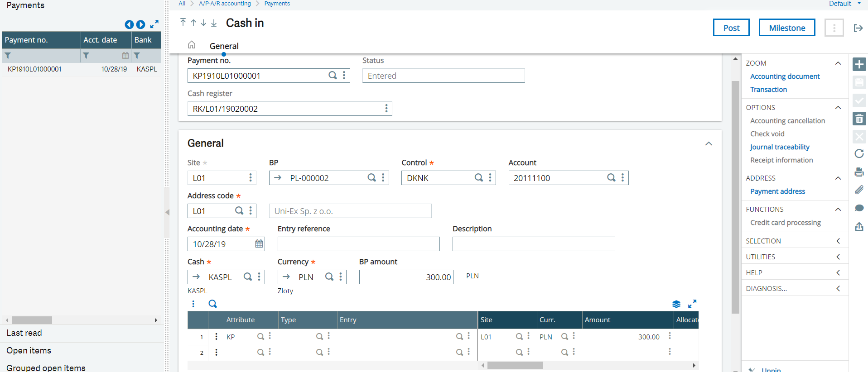
Task: Open the paperclip Attachments icon
Action: coord(859,190)
